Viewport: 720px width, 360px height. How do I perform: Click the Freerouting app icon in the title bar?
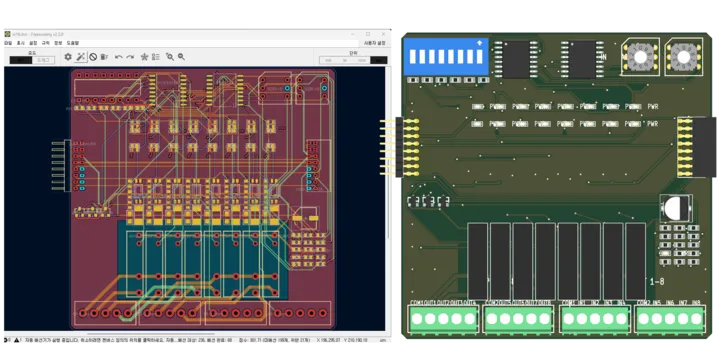click(7, 34)
